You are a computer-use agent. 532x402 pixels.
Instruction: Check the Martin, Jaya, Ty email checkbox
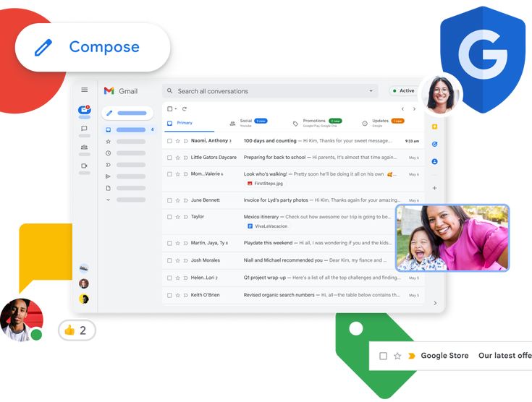click(169, 243)
